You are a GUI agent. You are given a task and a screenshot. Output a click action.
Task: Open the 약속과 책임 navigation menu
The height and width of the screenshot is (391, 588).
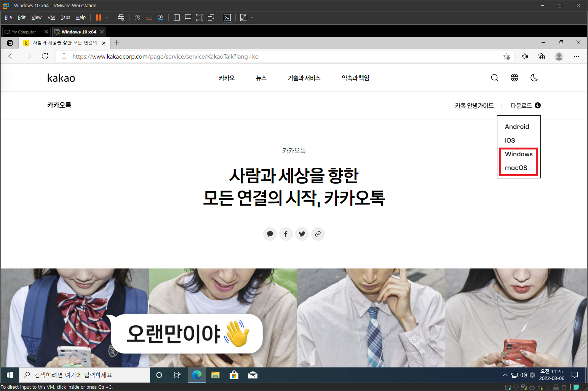click(355, 78)
